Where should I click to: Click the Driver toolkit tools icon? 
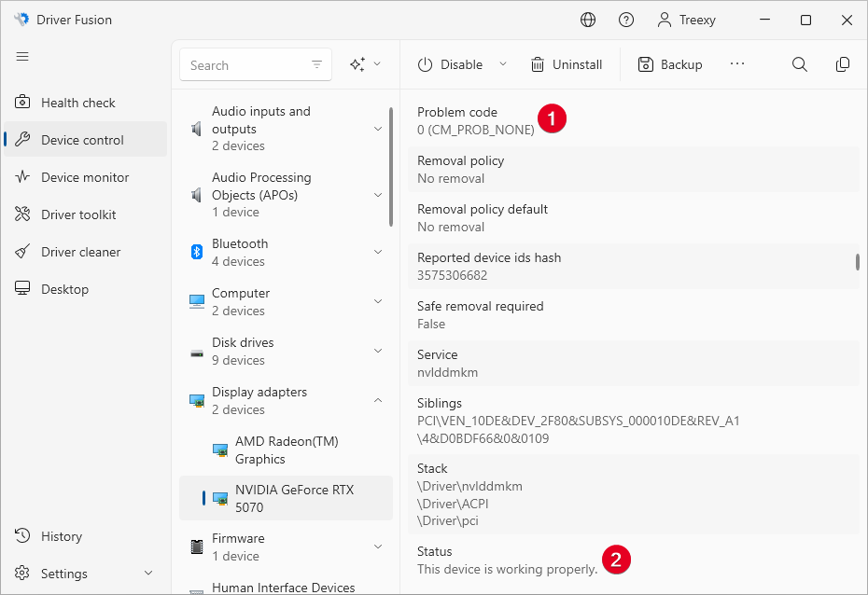click(22, 214)
